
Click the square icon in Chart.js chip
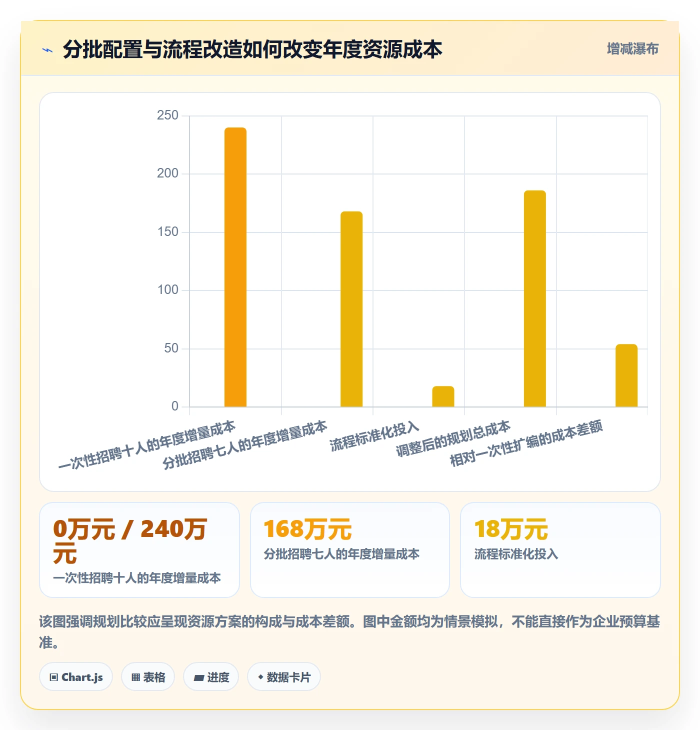point(54,677)
